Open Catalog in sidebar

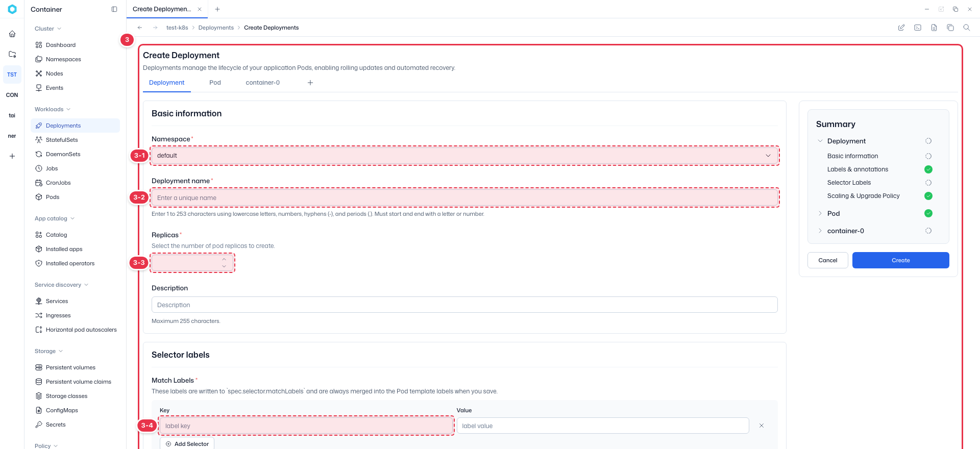(x=75, y=235)
